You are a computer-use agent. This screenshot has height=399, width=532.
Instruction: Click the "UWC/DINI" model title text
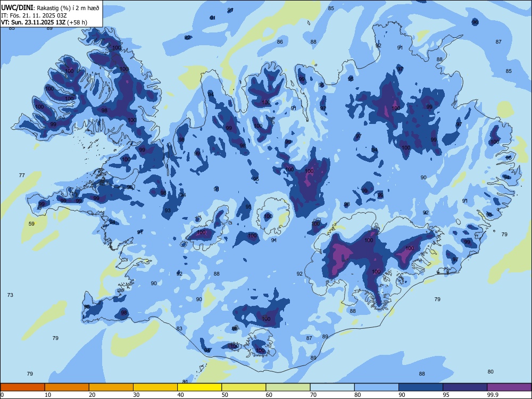pos(17,8)
